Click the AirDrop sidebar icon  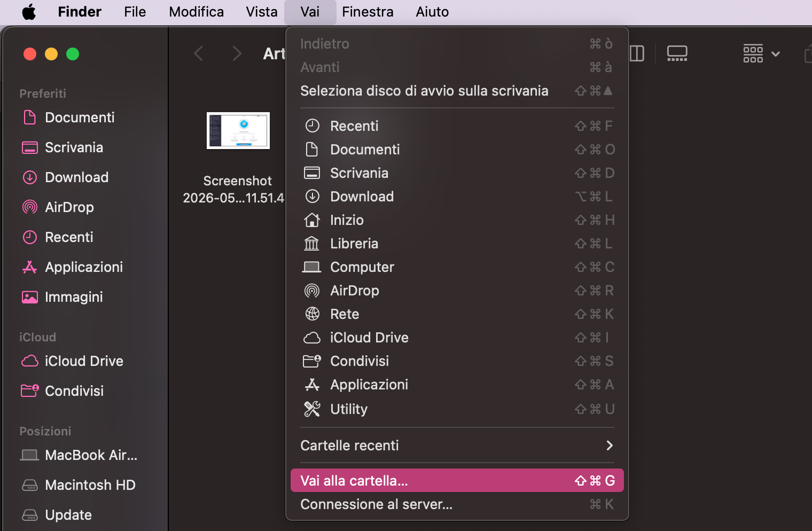click(x=30, y=207)
